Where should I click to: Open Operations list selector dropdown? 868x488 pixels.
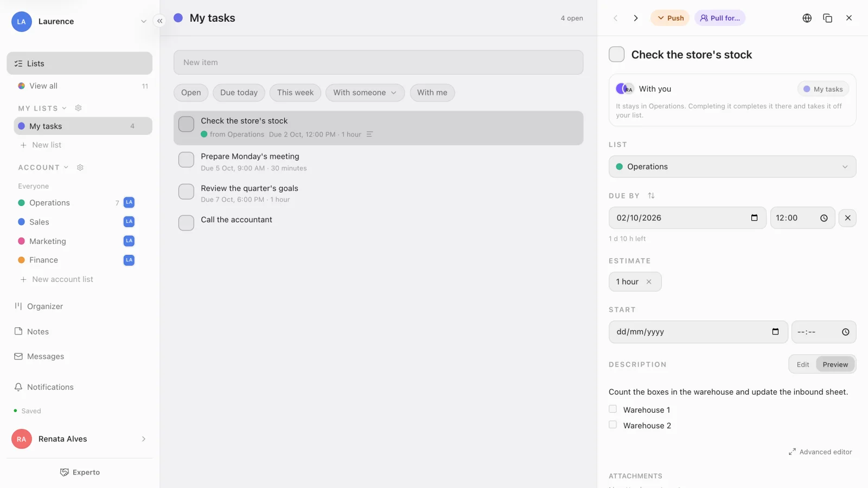(732, 166)
